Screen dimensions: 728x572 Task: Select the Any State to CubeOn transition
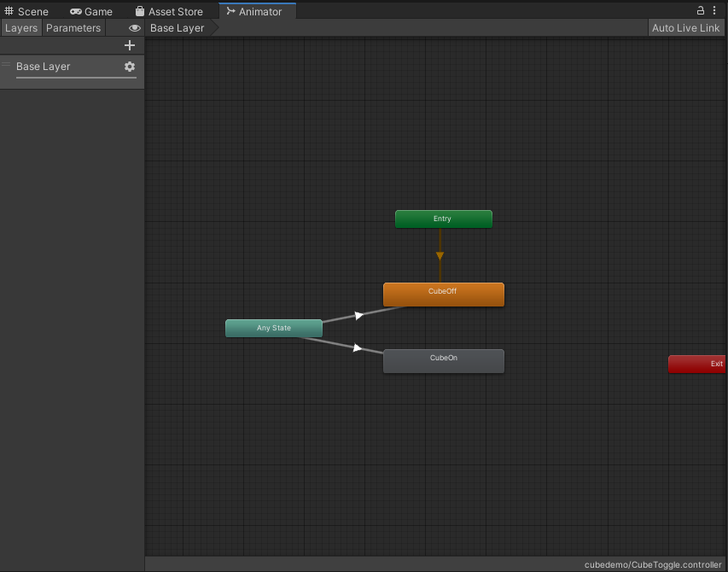point(357,347)
